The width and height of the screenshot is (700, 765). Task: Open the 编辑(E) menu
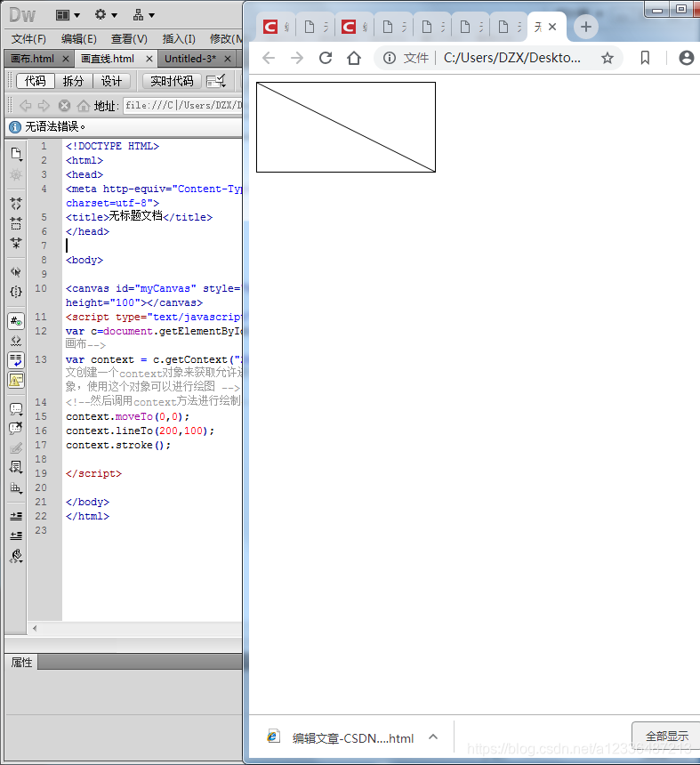click(78, 38)
